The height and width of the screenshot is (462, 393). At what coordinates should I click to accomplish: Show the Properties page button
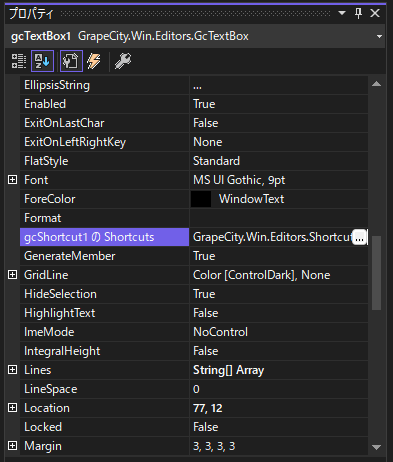click(x=71, y=61)
